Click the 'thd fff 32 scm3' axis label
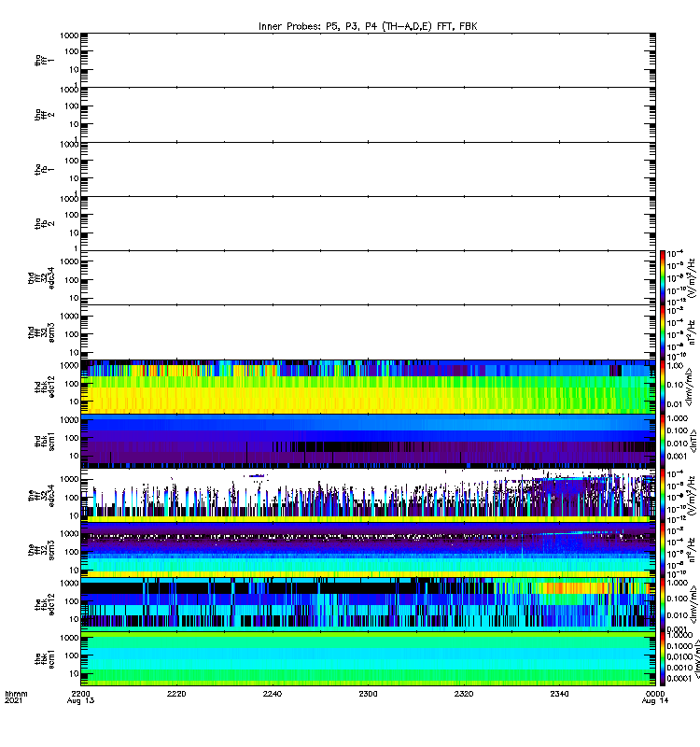The height and width of the screenshot is (747, 700). [41, 332]
